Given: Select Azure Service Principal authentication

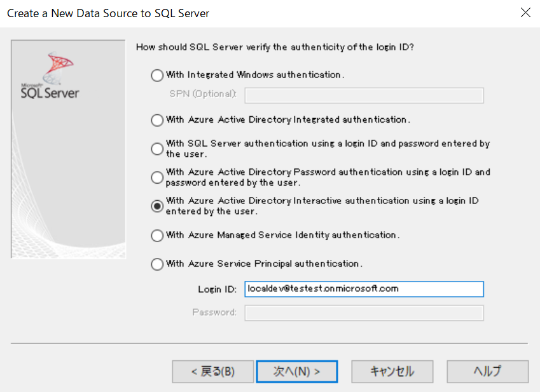Looking at the screenshot, I should pos(156,264).
